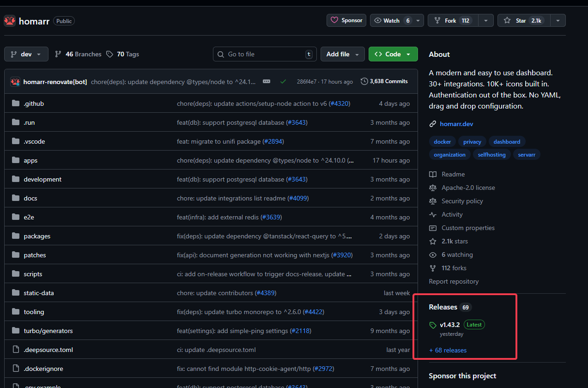This screenshot has height=388, width=588.
Task: Open pull request #4422 link
Action: [314, 312]
